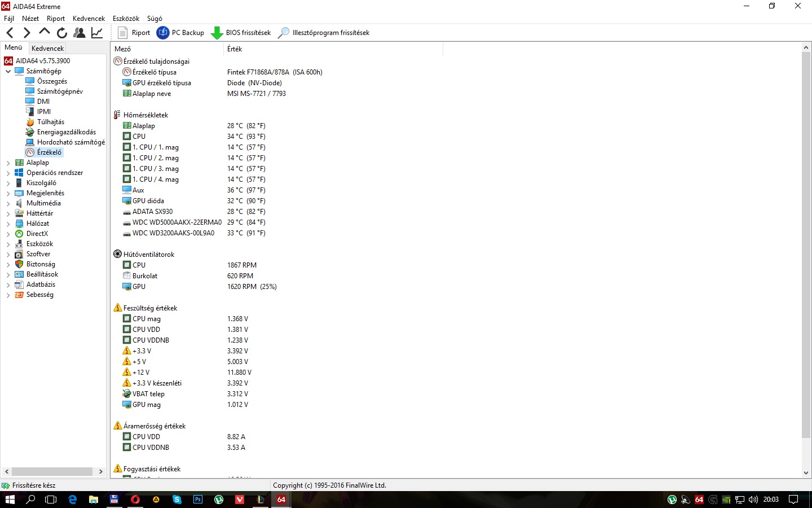This screenshot has width=812, height=508.
Task: Switch to the Kedvencek sidebar tab
Action: (47, 49)
